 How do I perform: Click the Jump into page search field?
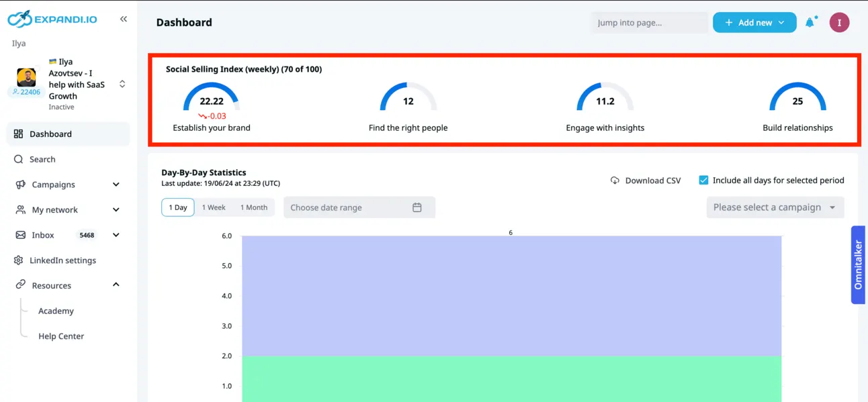tap(649, 22)
